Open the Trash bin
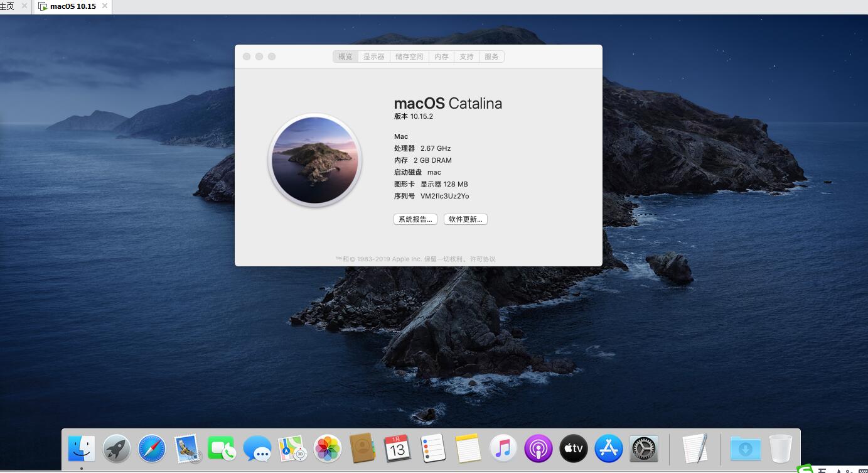 coord(781,449)
